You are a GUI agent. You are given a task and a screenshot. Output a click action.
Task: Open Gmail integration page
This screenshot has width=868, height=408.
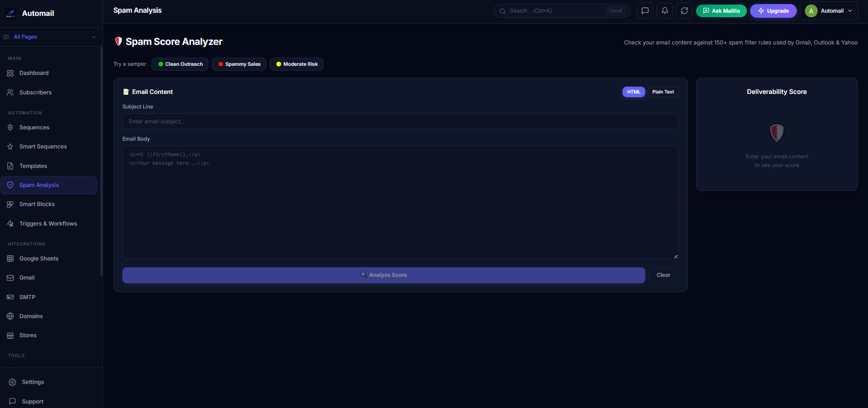coord(49,278)
